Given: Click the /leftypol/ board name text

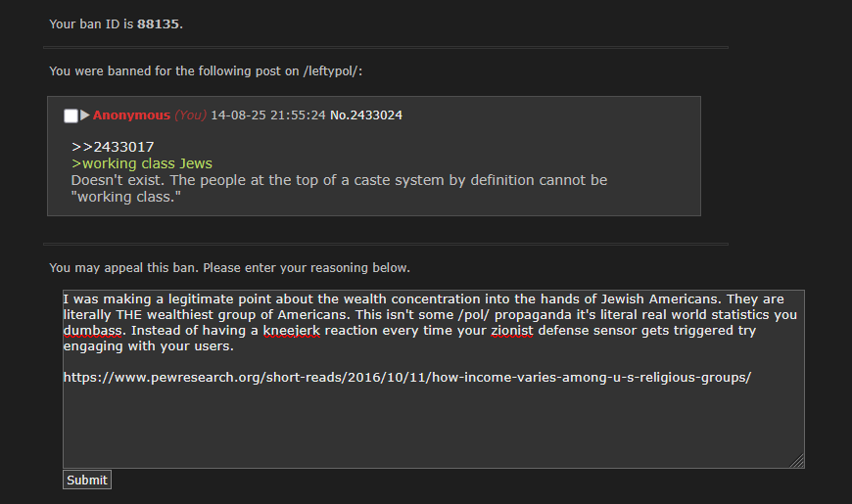Looking at the screenshot, I should point(330,71).
